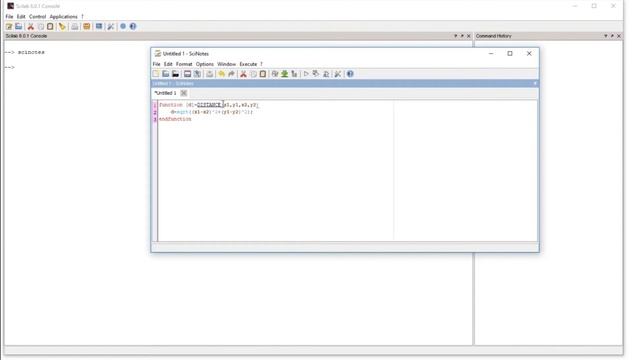Paste clipboard using SciNotes paste icon
The image size is (640, 360).
click(x=263, y=74)
